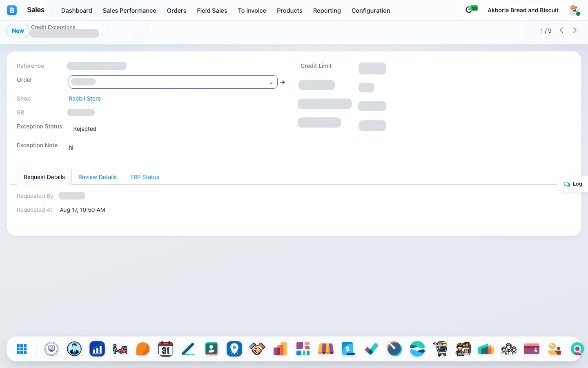Open the shopping cart app in dock
Screen dimensions: 588x368
(440, 349)
